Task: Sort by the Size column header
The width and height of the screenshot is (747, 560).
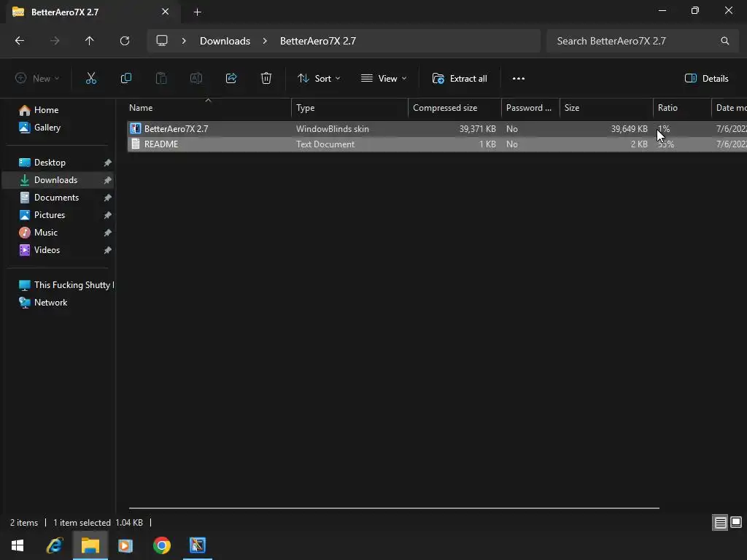Action: click(x=606, y=108)
